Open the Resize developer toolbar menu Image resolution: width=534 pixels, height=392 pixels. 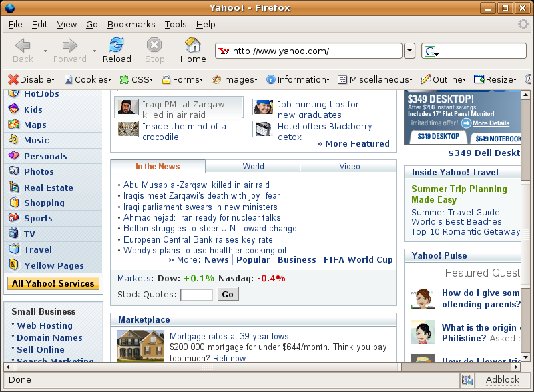(x=495, y=79)
